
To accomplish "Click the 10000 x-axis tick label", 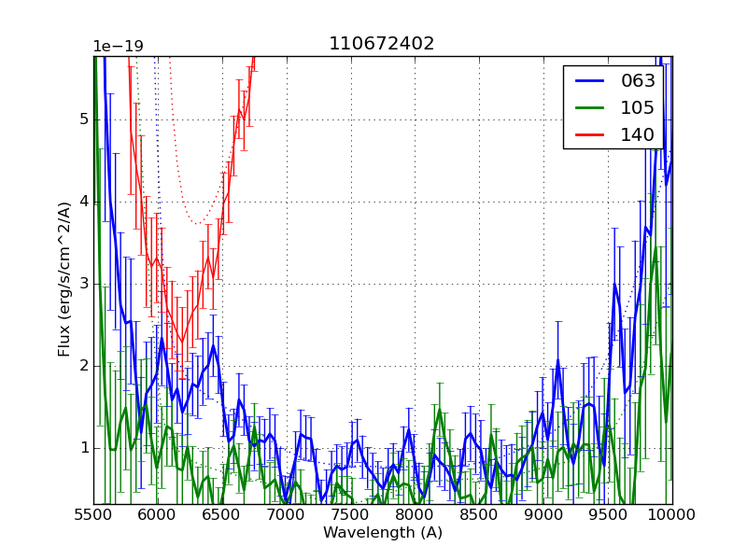I will (x=672, y=513).
